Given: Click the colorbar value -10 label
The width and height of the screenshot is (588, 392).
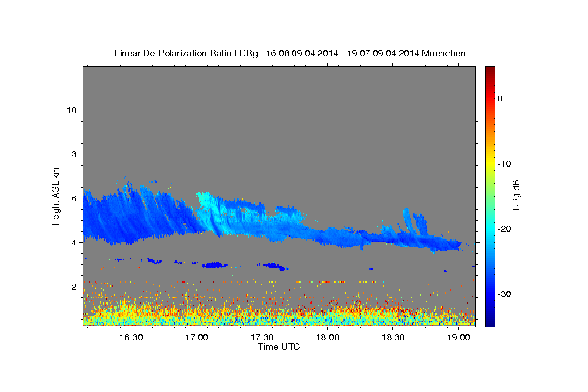Looking at the screenshot, I should point(505,164).
